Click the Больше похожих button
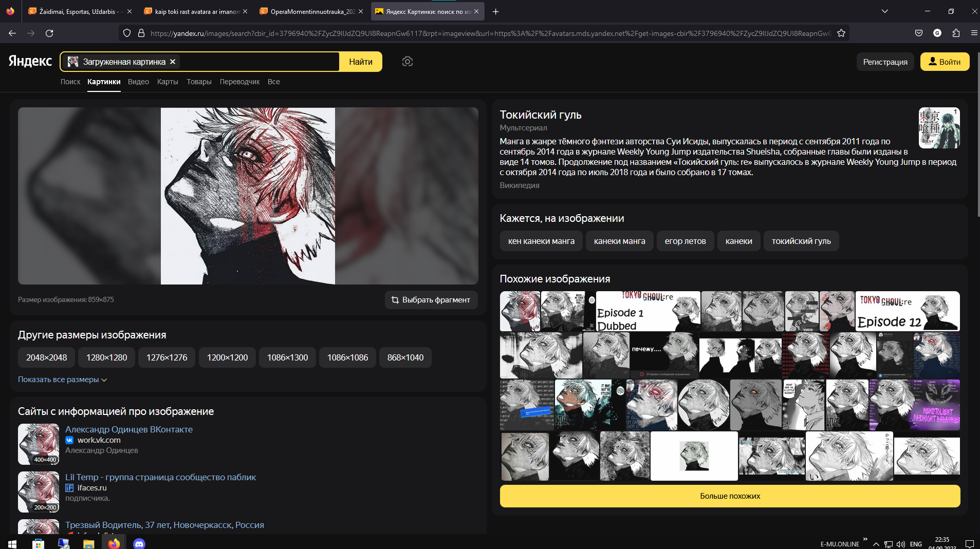The image size is (980, 549). pos(730,496)
